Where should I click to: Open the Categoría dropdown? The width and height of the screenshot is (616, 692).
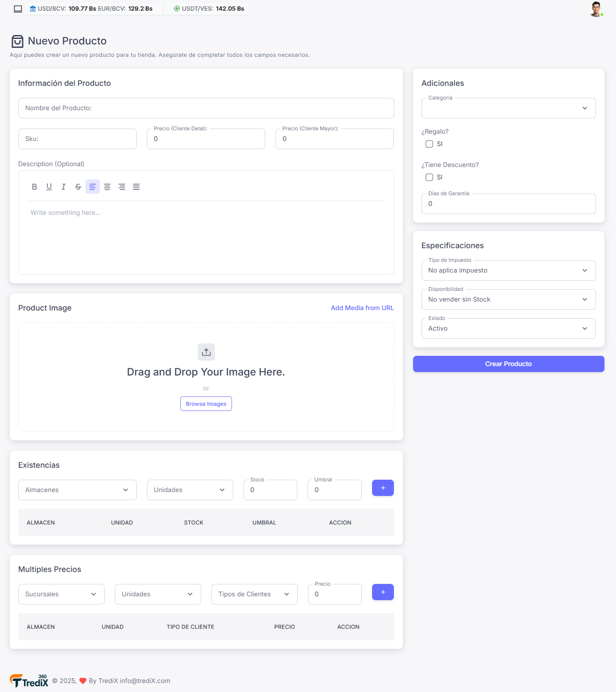(x=508, y=108)
